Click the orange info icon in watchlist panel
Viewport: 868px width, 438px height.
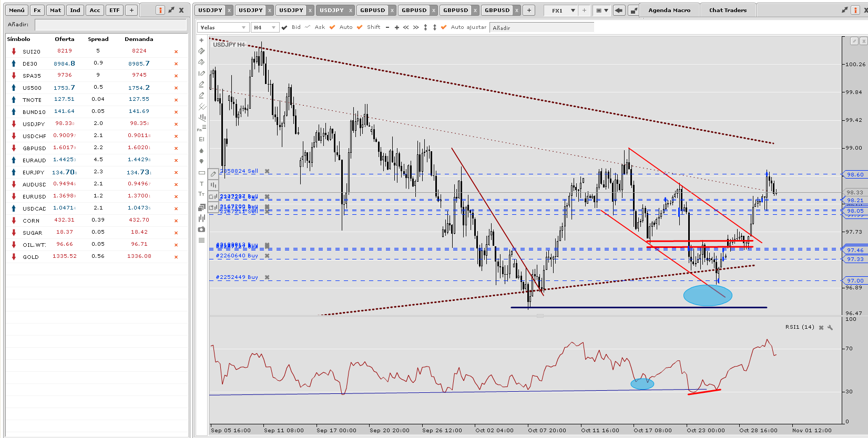(x=160, y=10)
